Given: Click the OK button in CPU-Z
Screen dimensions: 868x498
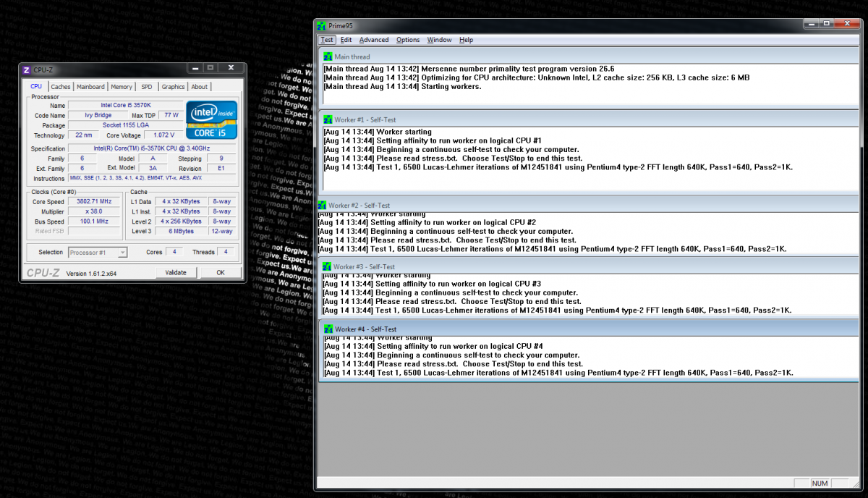Looking at the screenshot, I should (221, 273).
